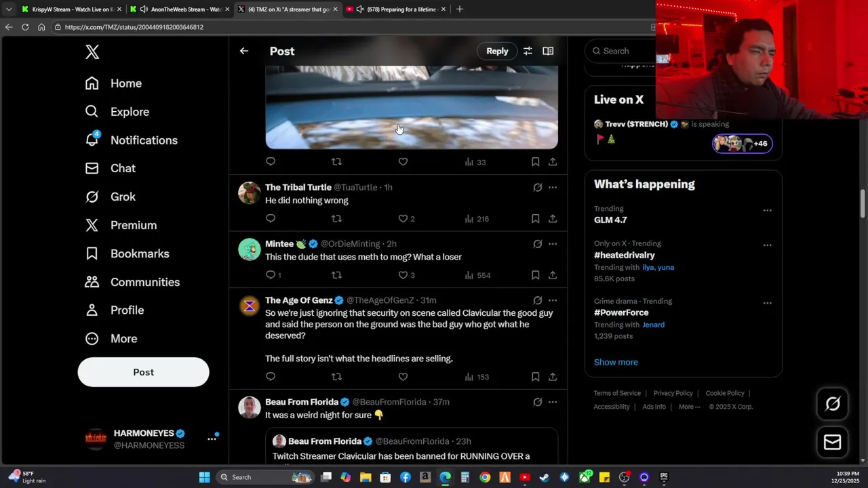
Task: Like the video reply with 33 views
Action: (403, 161)
